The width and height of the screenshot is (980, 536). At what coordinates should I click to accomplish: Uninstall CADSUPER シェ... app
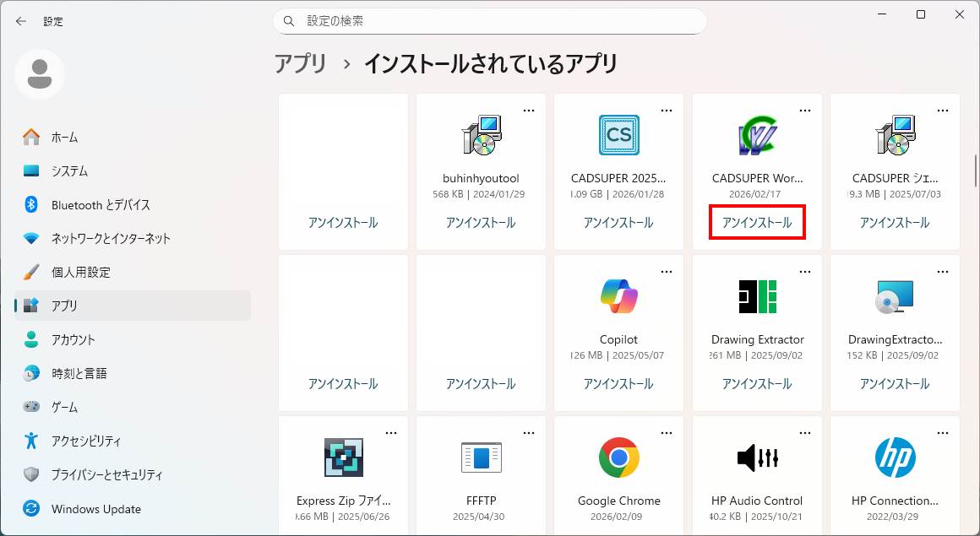[895, 222]
